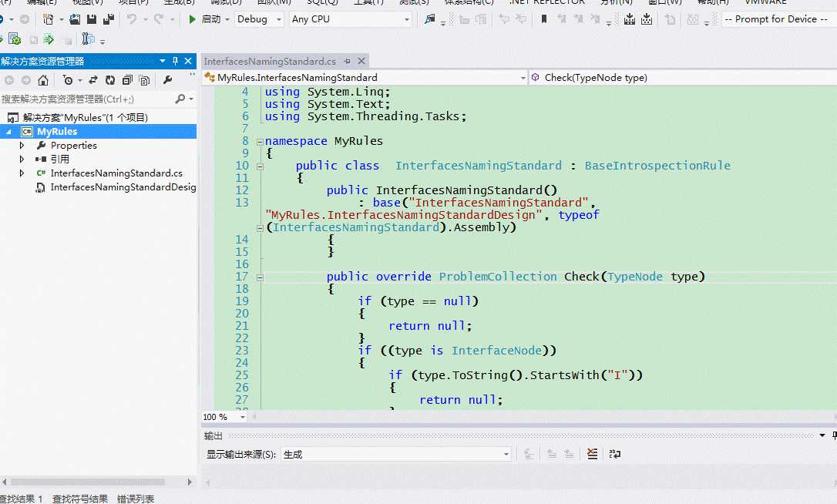Click the search magnifier in Solution Explorer

(x=180, y=99)
